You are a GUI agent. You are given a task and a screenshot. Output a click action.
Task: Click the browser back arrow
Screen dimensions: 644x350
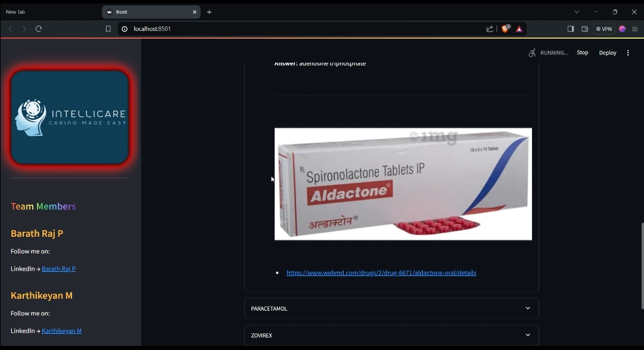[10, 29]
